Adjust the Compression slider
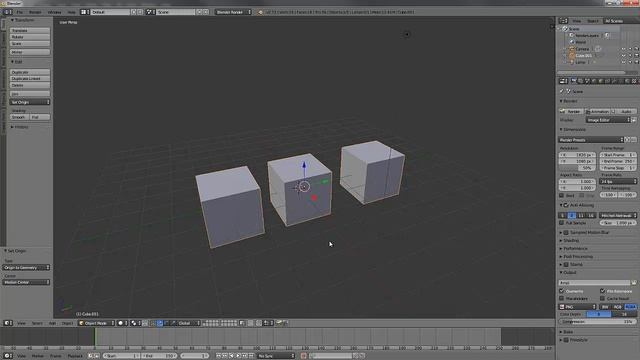Screen dimensions: 640x360 (x=597, y=322)
